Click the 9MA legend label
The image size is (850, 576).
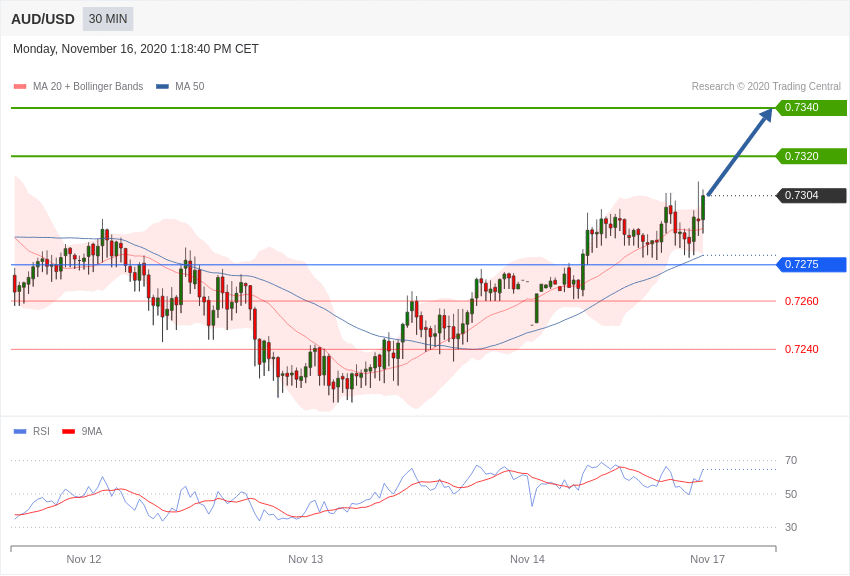pyautogui.click(x=92, y=431)
